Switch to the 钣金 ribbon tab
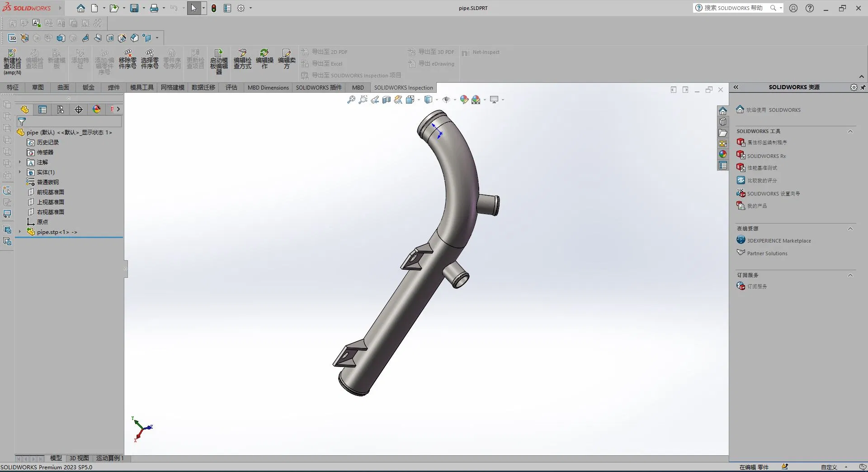This screenshot has height=472, width=868. point(89,88)
